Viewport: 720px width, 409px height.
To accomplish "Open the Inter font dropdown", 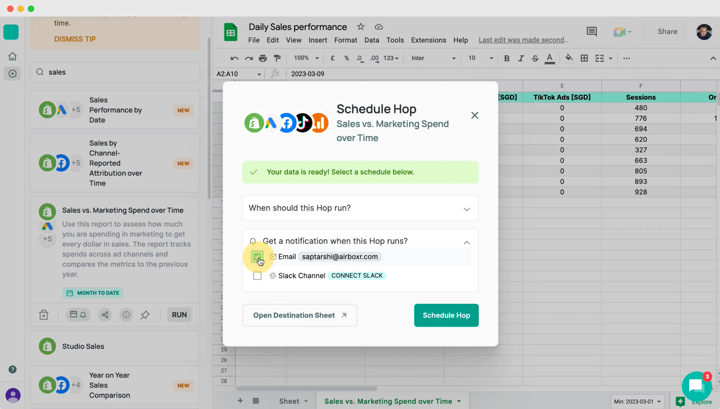I will 433,58.
